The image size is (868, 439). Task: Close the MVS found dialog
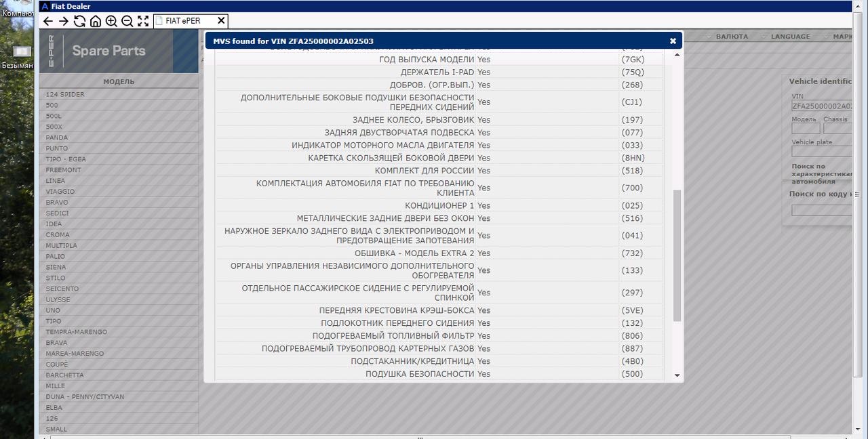673,41
